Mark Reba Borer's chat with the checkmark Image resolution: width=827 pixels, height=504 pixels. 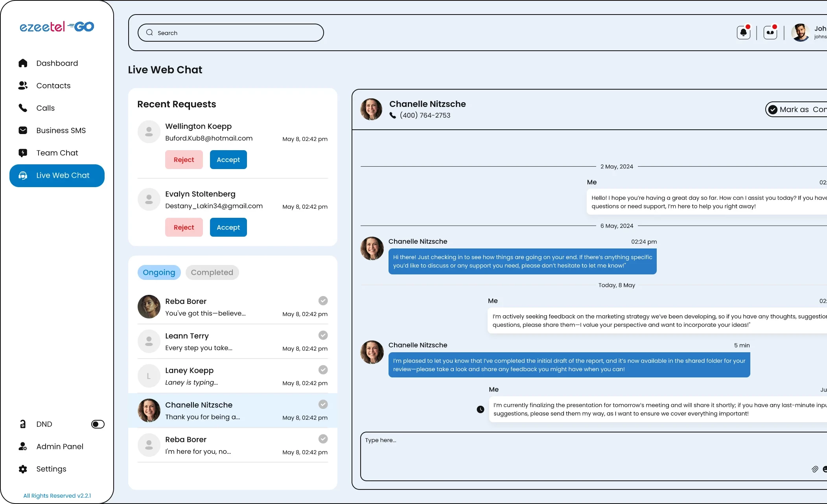coord(322,300)
